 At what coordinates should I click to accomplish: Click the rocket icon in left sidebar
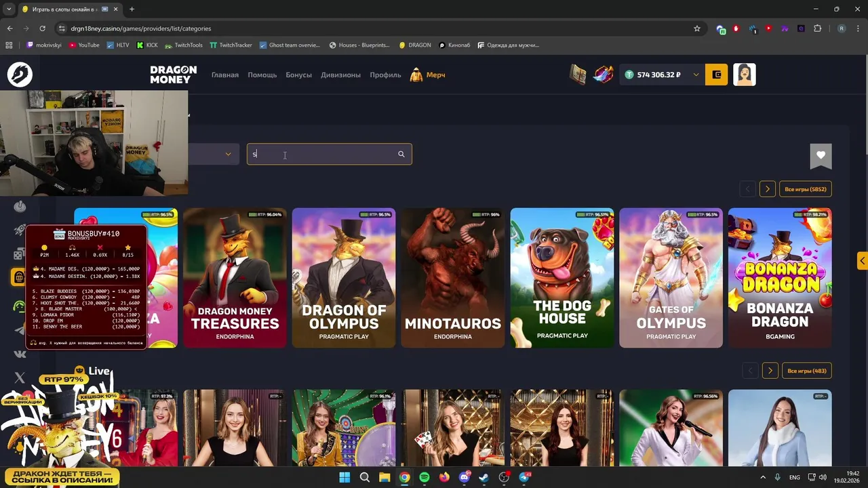point(20,230)
